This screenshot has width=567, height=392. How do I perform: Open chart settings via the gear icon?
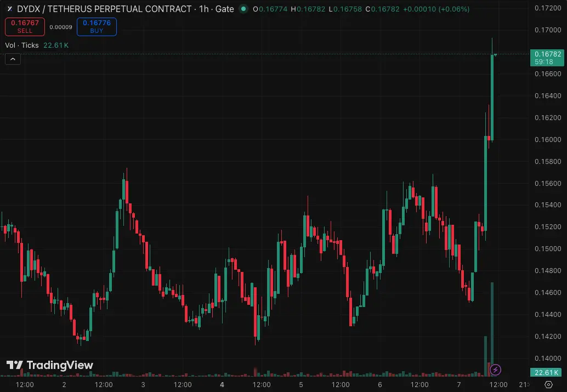(548, 384)
